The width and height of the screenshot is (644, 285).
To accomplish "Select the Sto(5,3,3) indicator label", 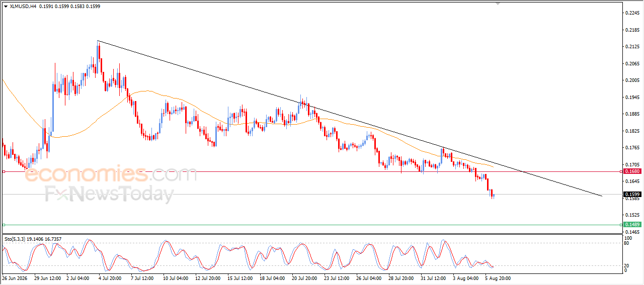I will (x=15, y=239).
